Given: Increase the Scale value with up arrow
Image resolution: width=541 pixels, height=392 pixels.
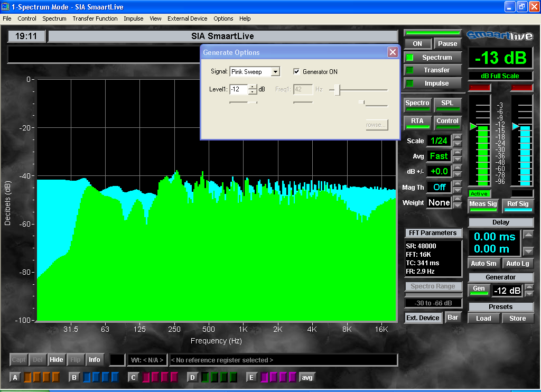Looking at the screenshot, I should [458, 137].
